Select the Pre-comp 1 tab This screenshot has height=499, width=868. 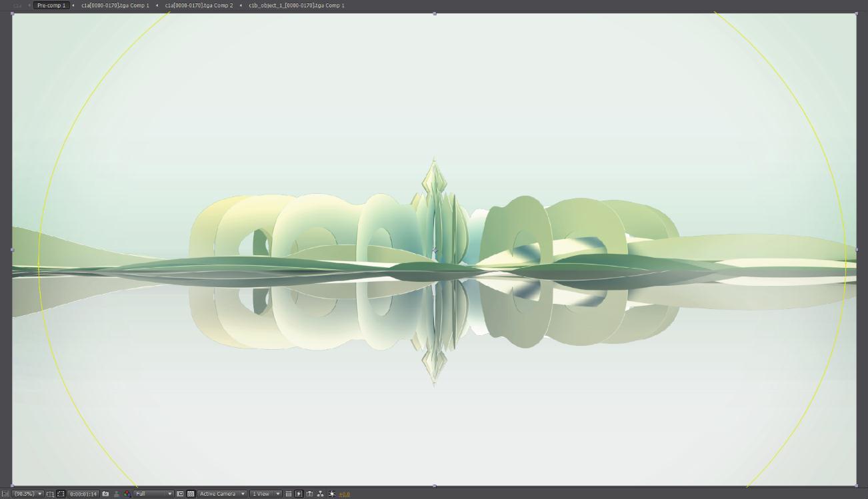(x=51, y=5)
